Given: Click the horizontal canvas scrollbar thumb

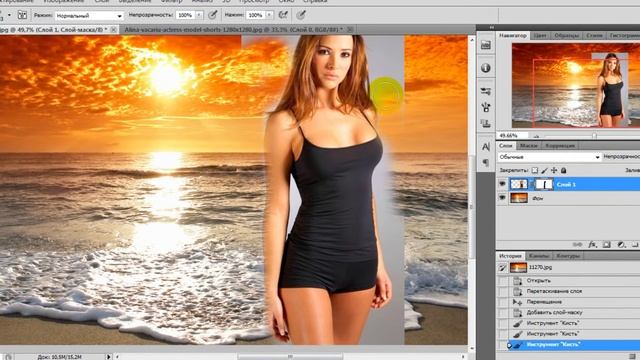Looking at the screenshot, I should click(290, 357).
